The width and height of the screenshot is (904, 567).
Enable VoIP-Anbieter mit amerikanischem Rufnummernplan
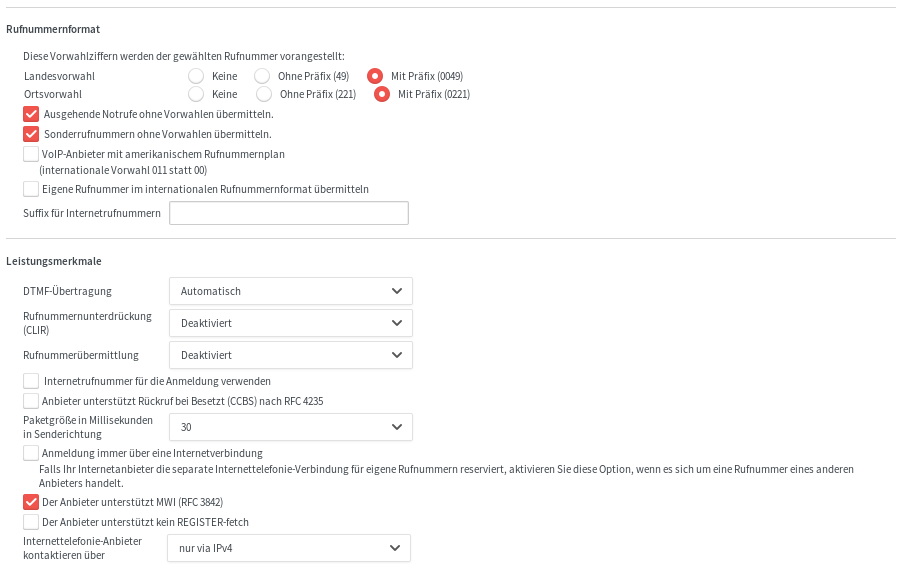point(31,154)
